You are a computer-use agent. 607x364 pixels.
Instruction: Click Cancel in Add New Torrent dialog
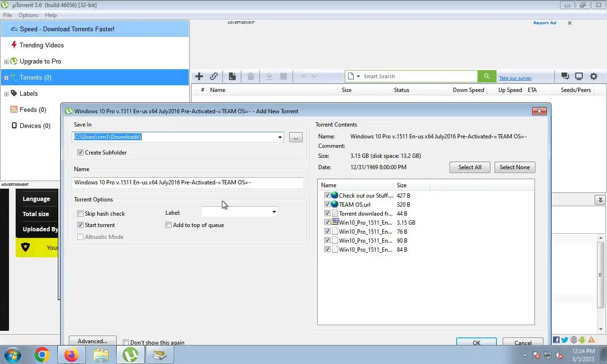[x=523, y=343]
